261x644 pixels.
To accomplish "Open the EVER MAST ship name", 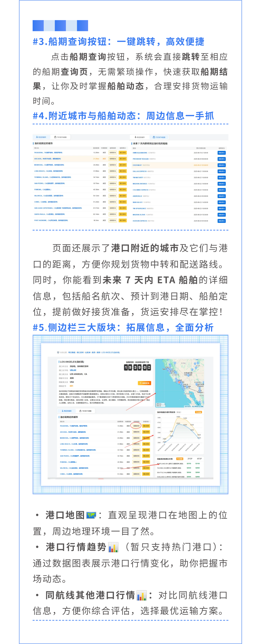I will pyautogui.click(x=137, y=165).
